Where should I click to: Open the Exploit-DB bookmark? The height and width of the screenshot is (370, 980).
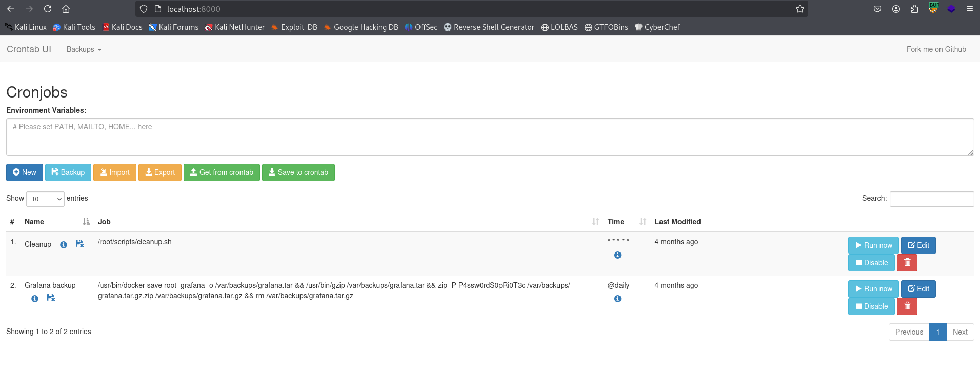(294, 27)
